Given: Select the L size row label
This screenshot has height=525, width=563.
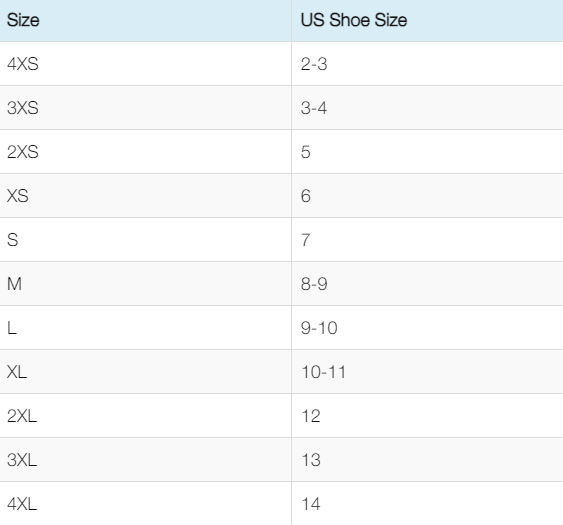Looking at the screenshot, I should tap(12, 328).
